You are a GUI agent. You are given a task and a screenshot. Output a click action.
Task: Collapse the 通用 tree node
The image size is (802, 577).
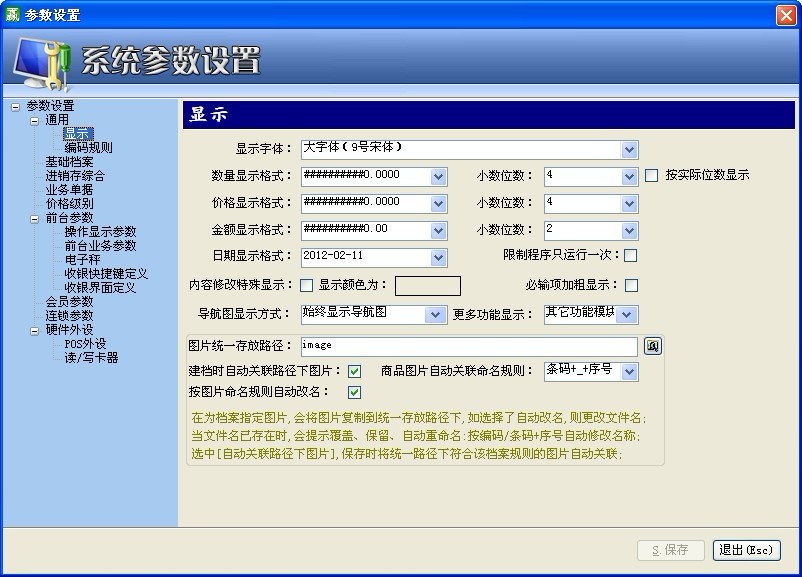[34, 121]
